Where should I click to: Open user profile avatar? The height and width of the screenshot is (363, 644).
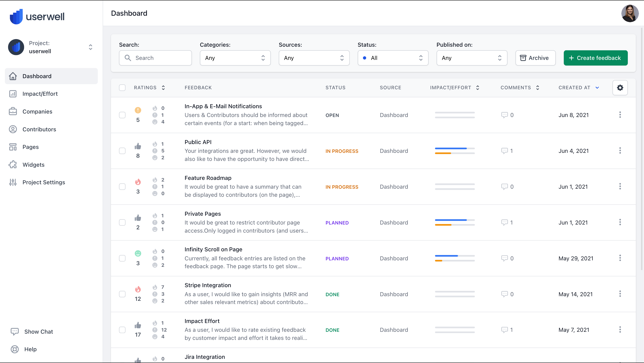coord(629,13)
